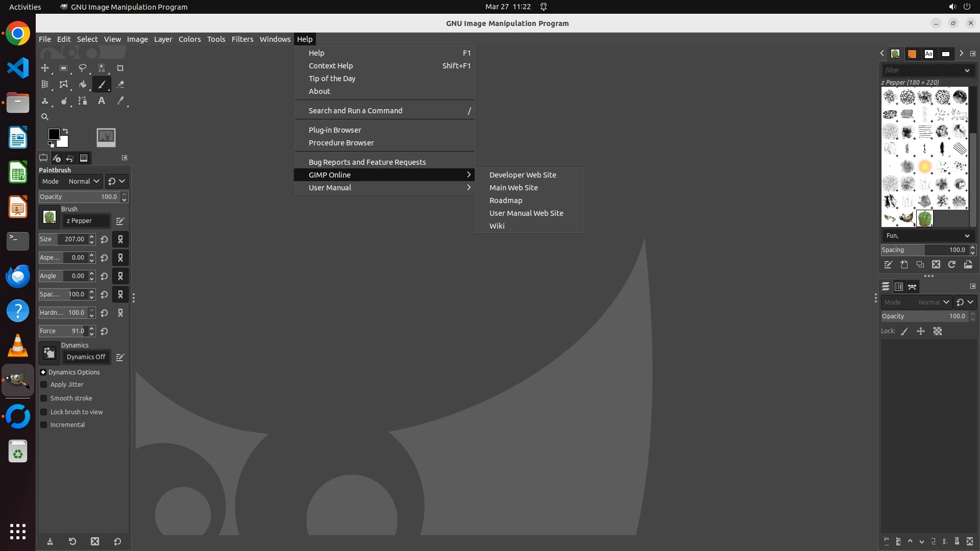Select the Free Select lasso tool
Viewport: 980px width, 551px height.
coord(83,68)
